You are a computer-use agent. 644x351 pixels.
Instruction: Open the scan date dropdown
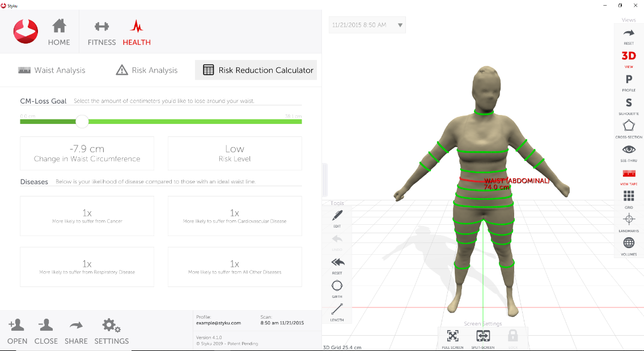pos(400,25)
